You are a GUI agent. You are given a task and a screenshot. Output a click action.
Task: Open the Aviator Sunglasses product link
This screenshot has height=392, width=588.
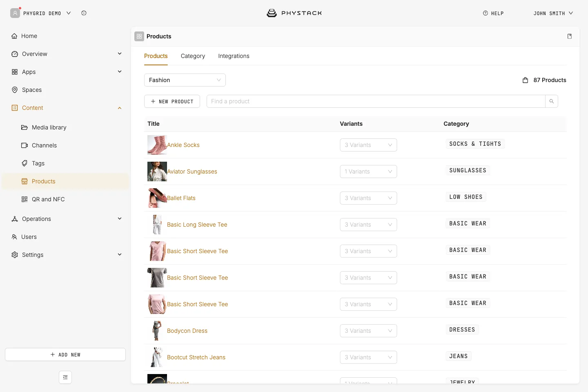[x=192, y=171]
